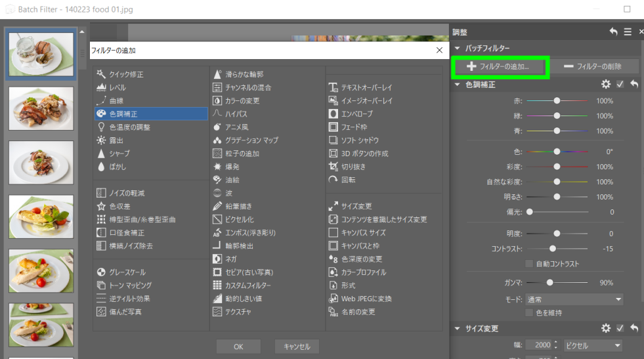Screen dimensions: 644x359
Task: Select the 回転 rotate icon
Action: point(333,180)
